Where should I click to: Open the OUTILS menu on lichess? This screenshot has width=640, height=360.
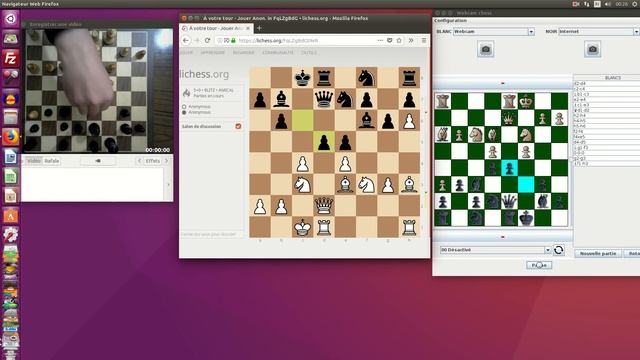click(309, 53)
